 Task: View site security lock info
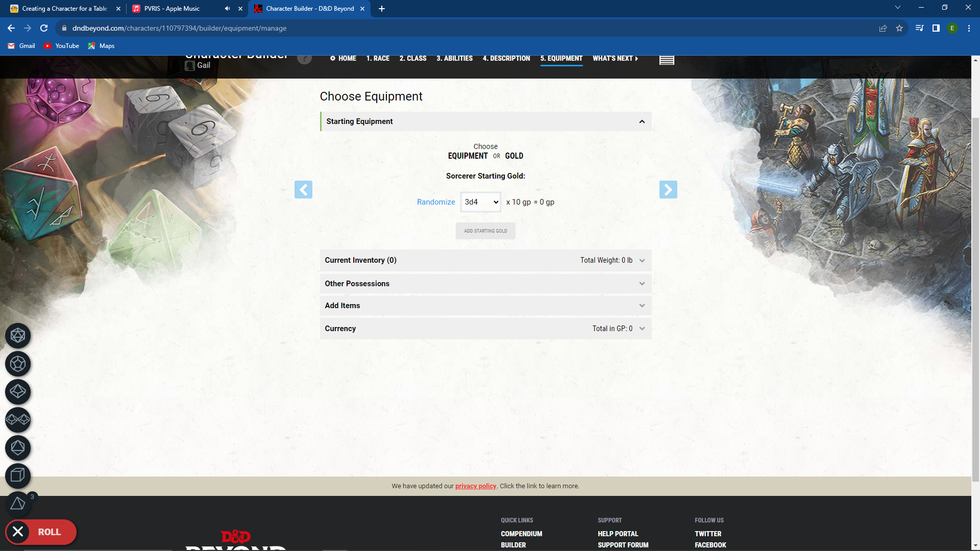(64, 28)
